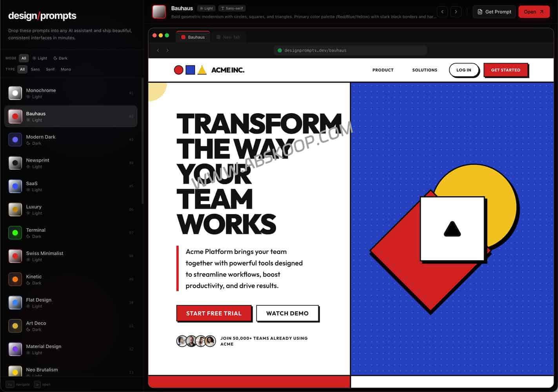558x392 pixels.
Task: Click the Kinetic orange style icon
Action: click(x=15, y=279)
